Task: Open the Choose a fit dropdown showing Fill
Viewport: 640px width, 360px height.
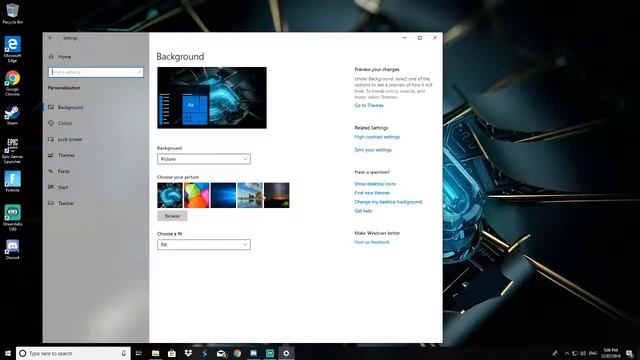Action: 204,244
